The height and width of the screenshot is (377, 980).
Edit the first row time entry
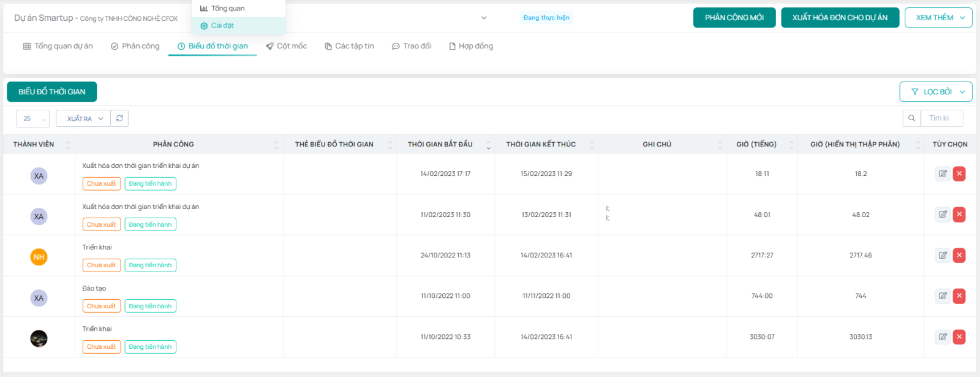(943, 174)
